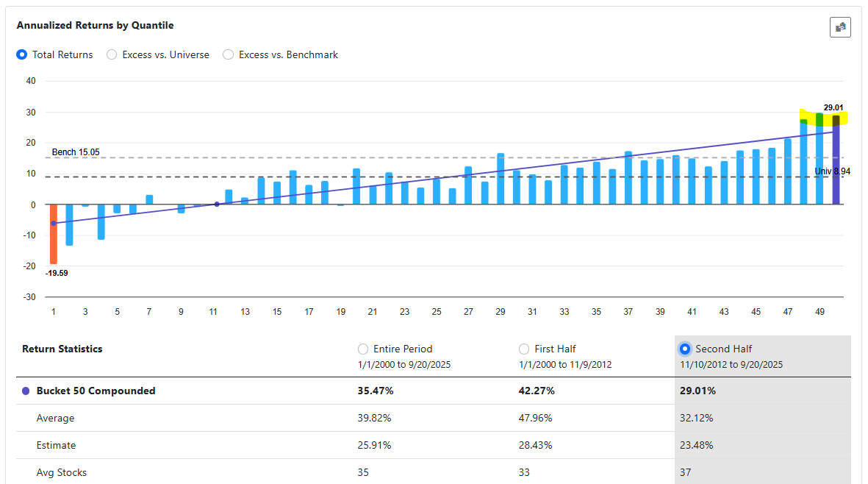Click the trend line zero-crossing dot
The image size is (868, 484).
click(217, 204)
